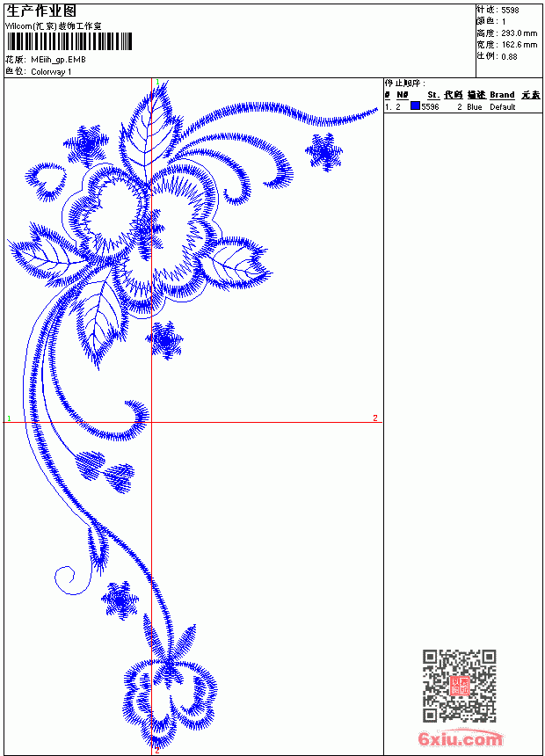Click the QR code image
The width and height of the screenshot is (545, 756).
(459, 686)
